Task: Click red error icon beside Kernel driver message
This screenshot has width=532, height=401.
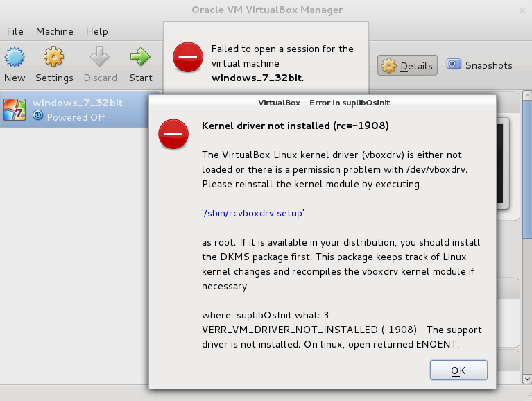Action: click(173, 134)
